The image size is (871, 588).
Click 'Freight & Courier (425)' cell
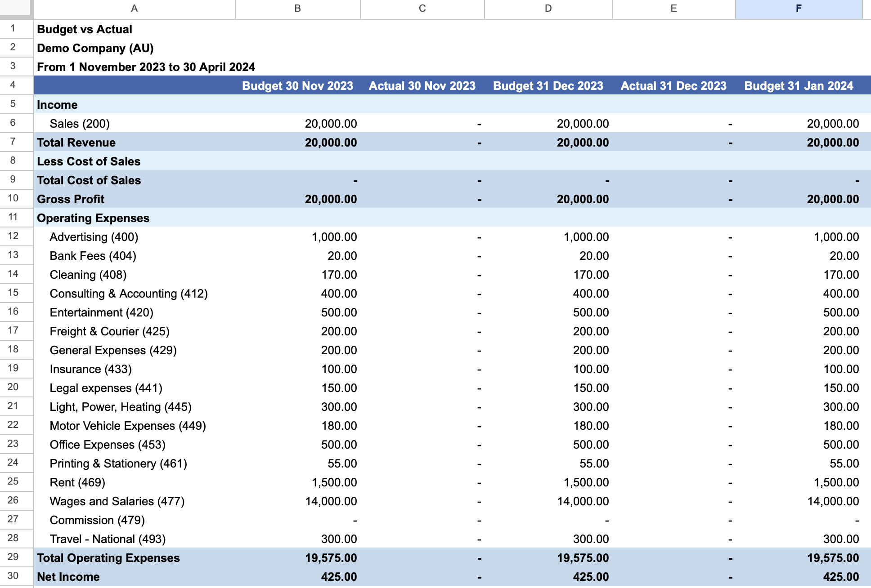coord(135,331)
